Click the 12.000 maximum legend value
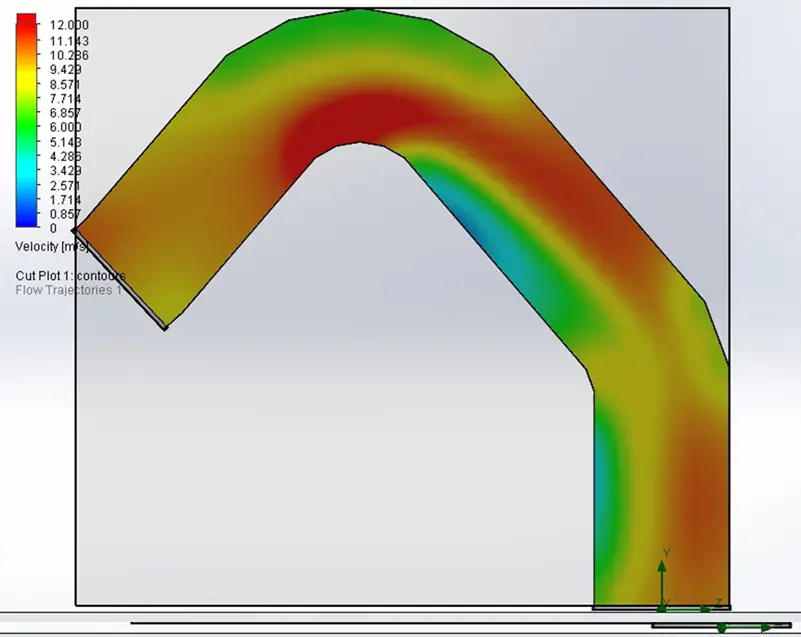 [69, 25]
